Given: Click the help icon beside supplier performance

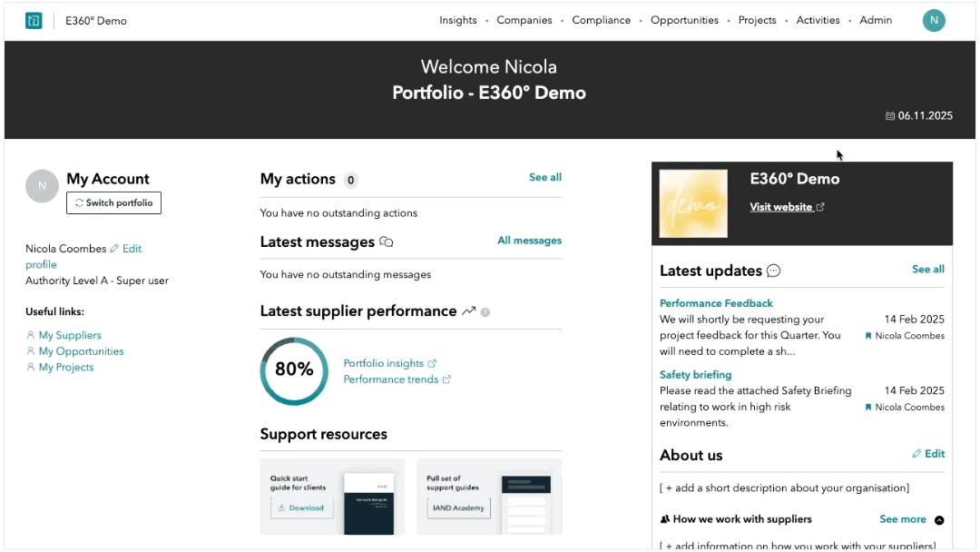Looking at the screenshot, I should (x=485, y=312).
